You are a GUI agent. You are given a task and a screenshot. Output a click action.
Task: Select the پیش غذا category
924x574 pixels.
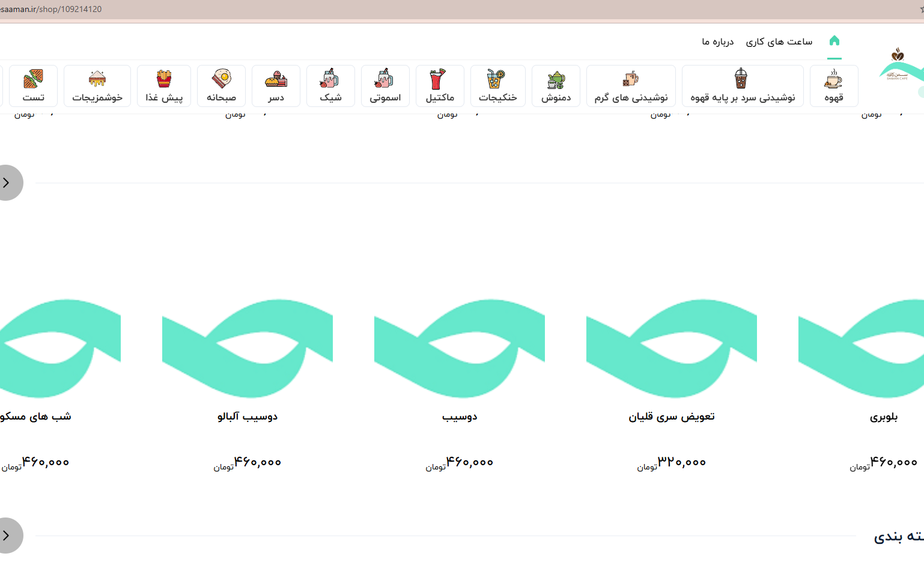coord(164,86)
